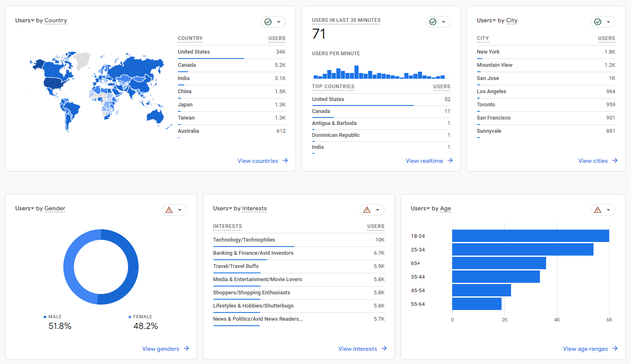The width and height of the screenshot is (631, 364).
Task: Open the View cities link
Action: [593, 160]
